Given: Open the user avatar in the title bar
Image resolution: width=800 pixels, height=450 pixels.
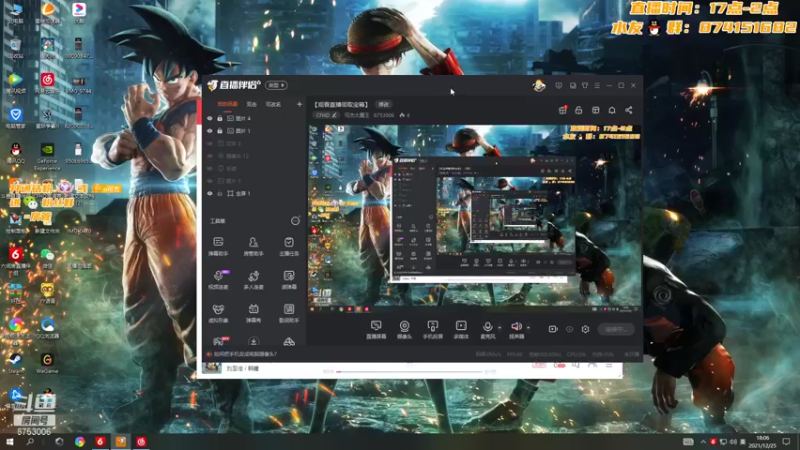Looking at the screenshot, I should 539,86.
